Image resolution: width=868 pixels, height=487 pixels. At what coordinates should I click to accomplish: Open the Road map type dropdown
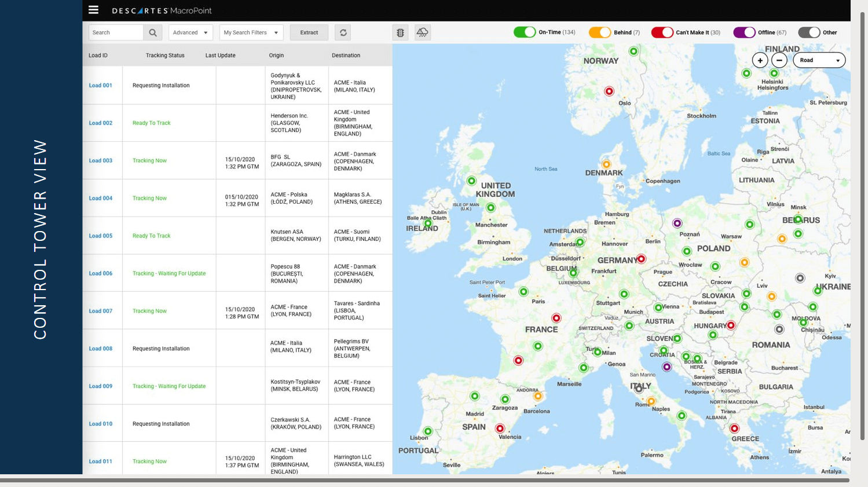[x=819, y=60]
